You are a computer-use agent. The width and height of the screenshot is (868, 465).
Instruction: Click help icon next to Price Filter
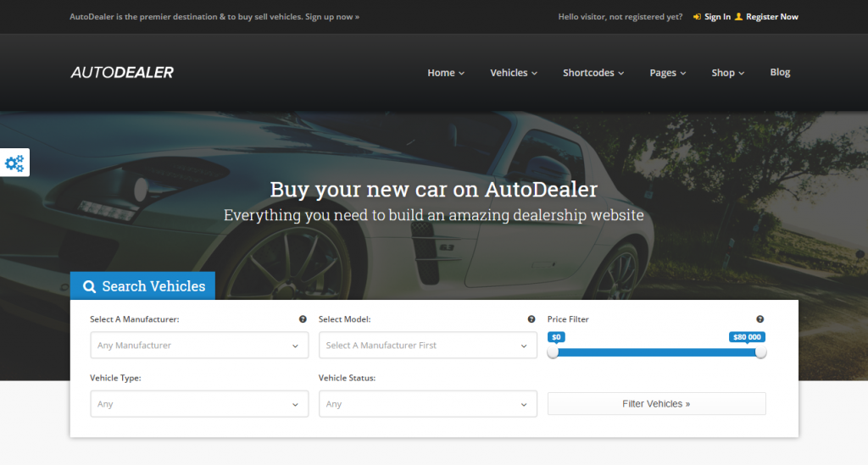pyautogui.click(x=759, y=319)
